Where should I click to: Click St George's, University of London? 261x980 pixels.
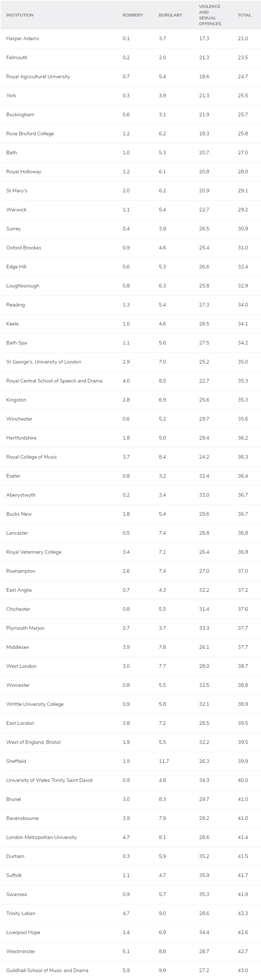44,362
